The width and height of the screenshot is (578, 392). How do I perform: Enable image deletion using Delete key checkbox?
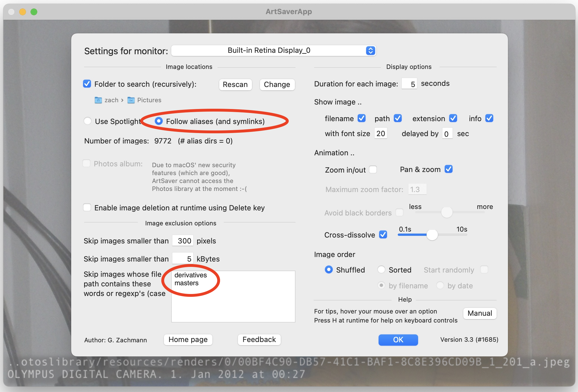click(87, 207)
